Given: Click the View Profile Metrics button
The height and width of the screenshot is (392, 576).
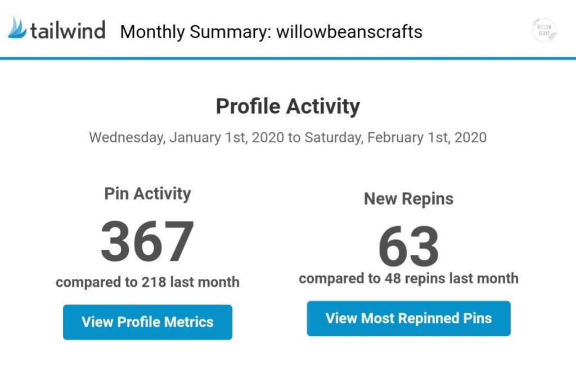Looking at the screenshot, I should [x=148, y=322].
